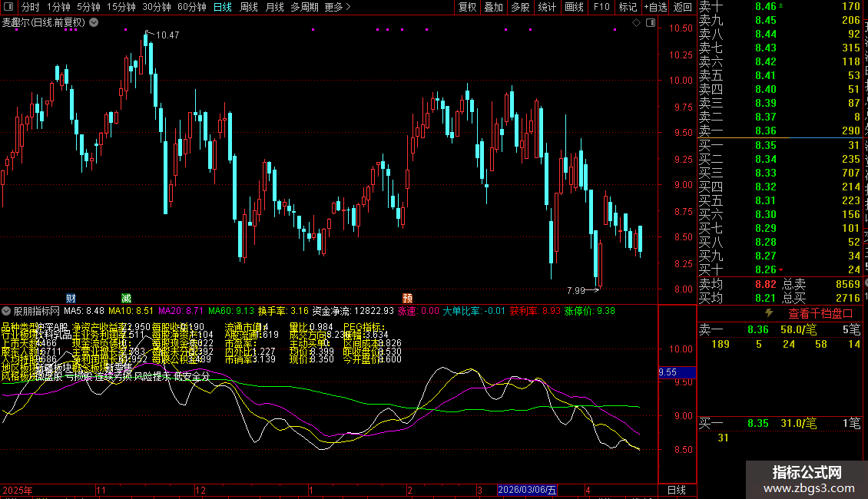Activate the 画线 drawing tools
The image size is (868, 499).
[574, 7]
